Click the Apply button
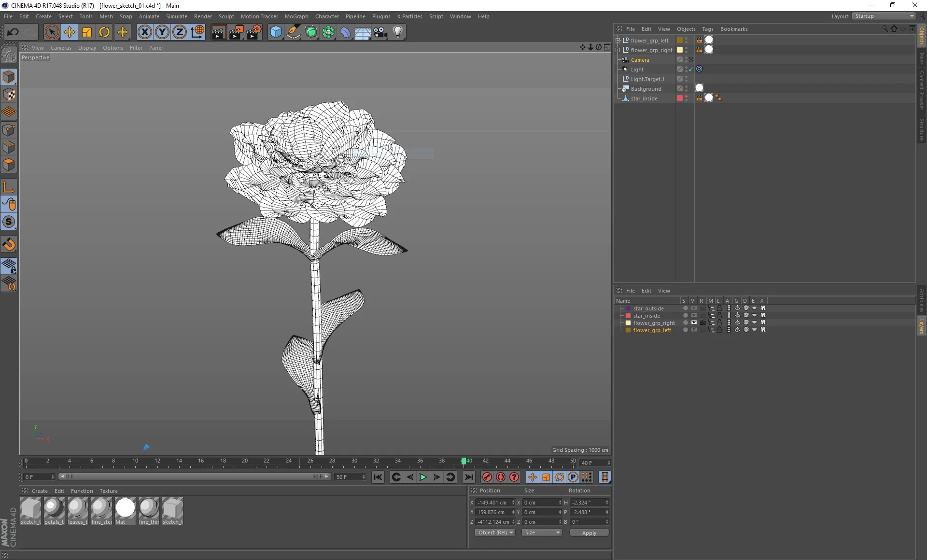Screen dimensions: 927x560 [589, 532]
